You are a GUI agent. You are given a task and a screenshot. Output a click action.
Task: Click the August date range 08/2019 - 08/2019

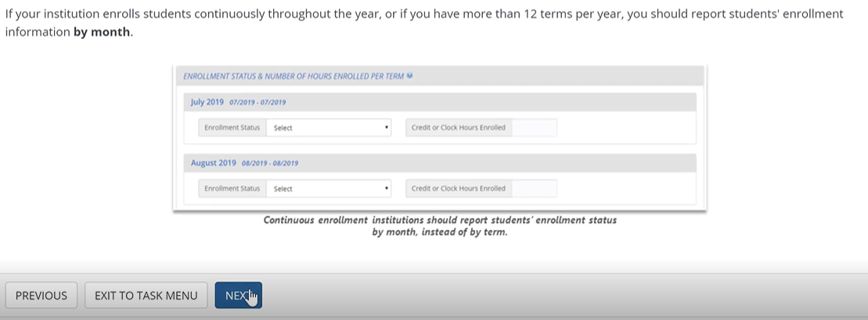pos(270,164)
